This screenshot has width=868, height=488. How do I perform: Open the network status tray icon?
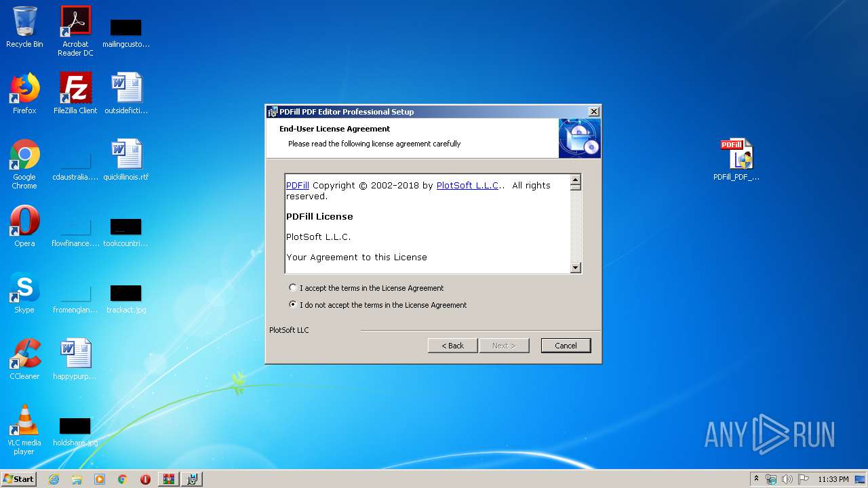(x=771, y=479)
